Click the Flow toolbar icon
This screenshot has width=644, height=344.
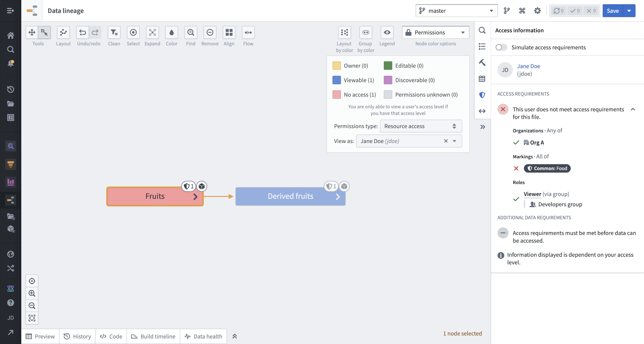[x=248, y=33]
